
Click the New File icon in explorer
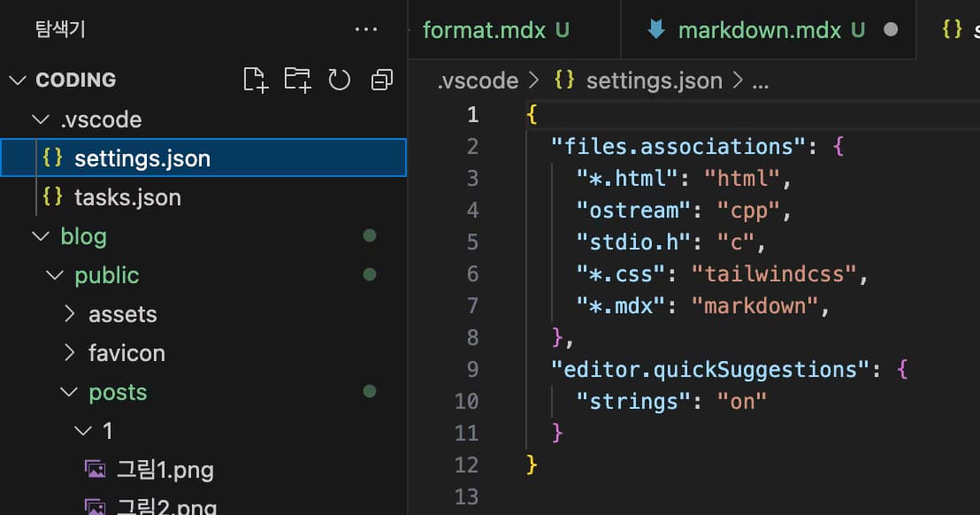click(256, 80)
